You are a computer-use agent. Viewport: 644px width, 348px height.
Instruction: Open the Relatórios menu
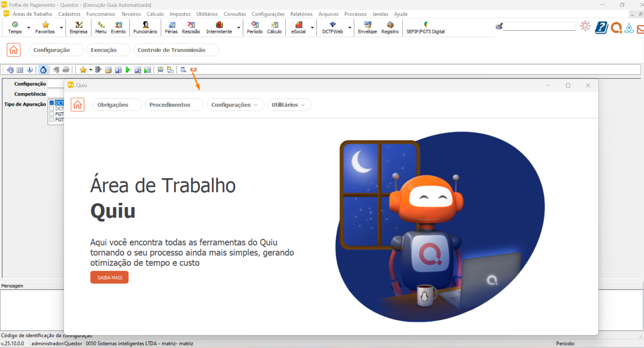pos(301,14)
